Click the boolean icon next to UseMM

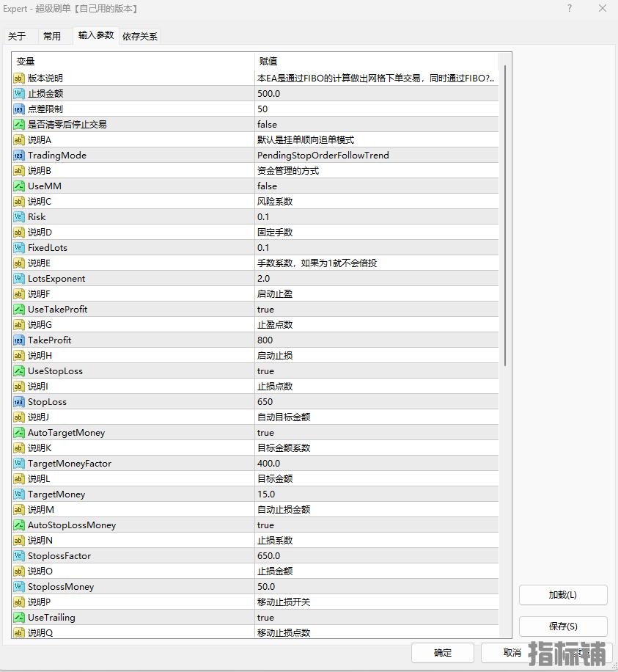pos(19,186)
